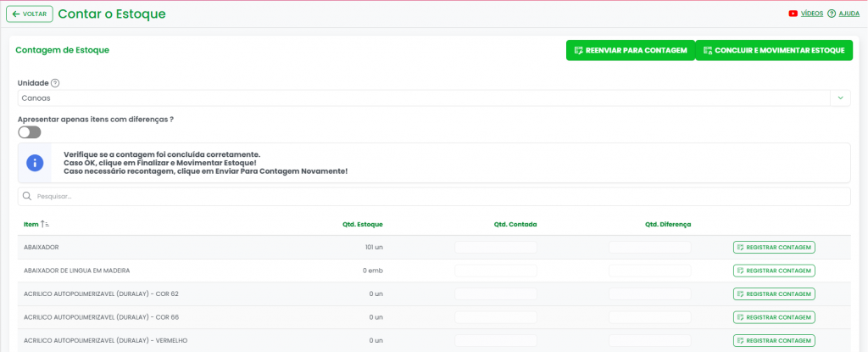Click the blue info icon in notice

point(35,162)
